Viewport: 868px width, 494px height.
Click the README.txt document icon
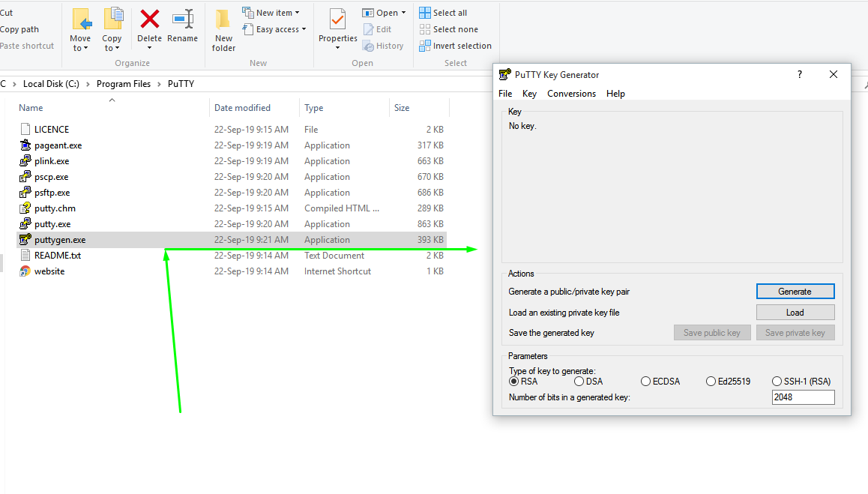tap(25, 256)
